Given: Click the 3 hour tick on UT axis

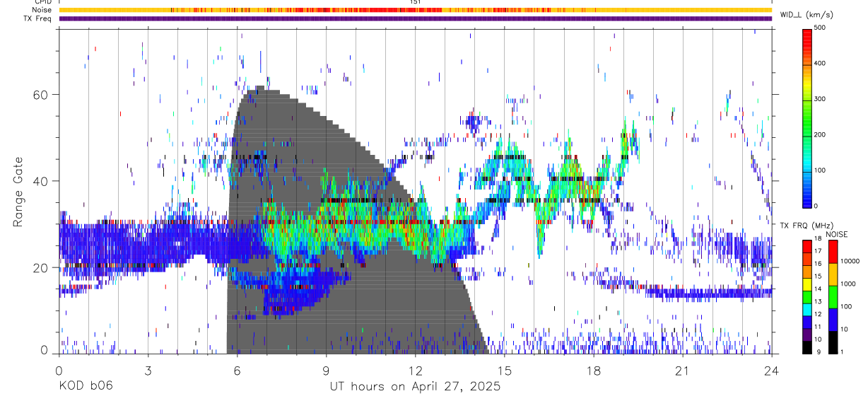Looking at the screenshot, I should [x=148, y=369].
